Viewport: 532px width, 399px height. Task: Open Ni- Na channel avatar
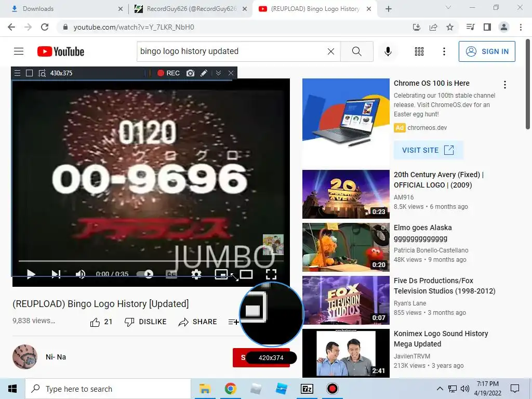pos(25,357)
